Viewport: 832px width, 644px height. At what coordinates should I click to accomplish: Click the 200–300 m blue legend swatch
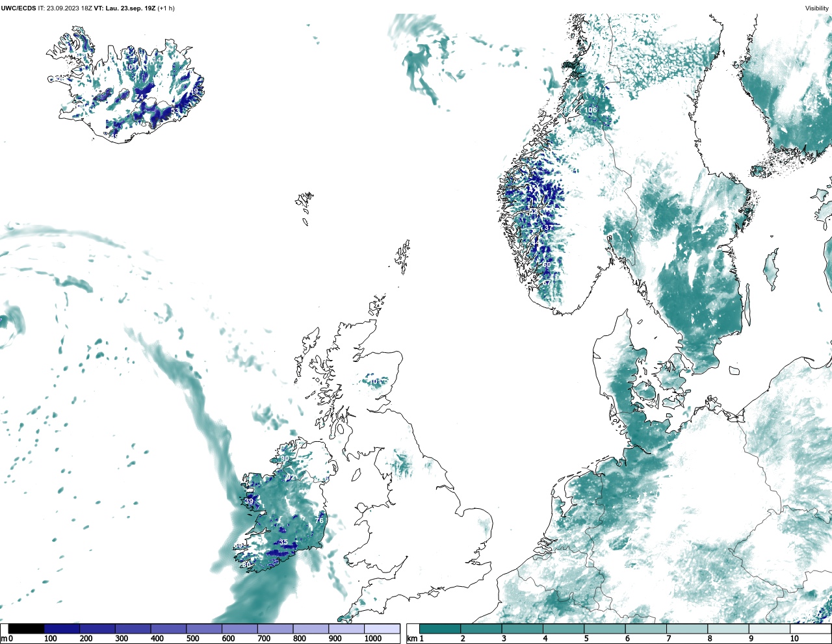click(97, 629)
